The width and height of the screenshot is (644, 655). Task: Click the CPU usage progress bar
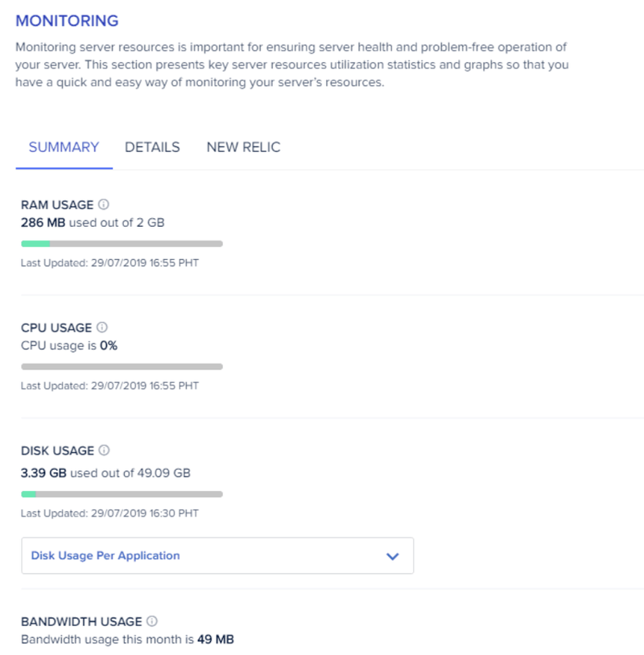pos(122,366)
